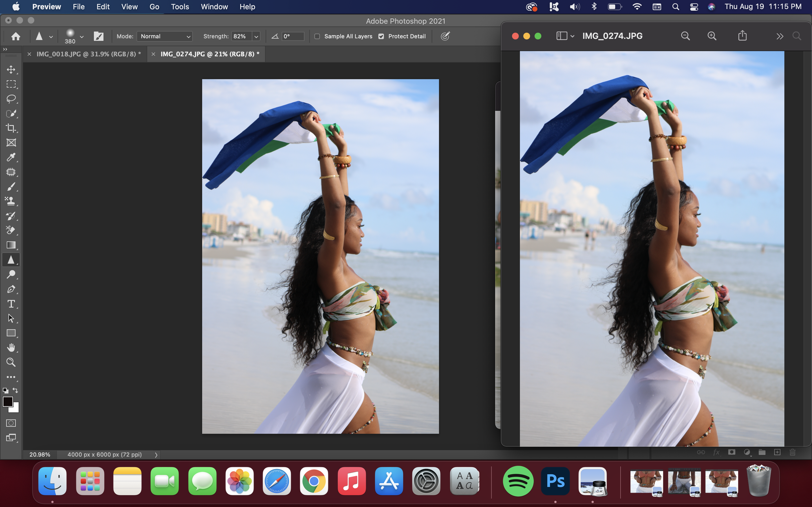Open the brush preset picker arrow
The width and height of the screenshot is (812, 507).
point(81,37)
